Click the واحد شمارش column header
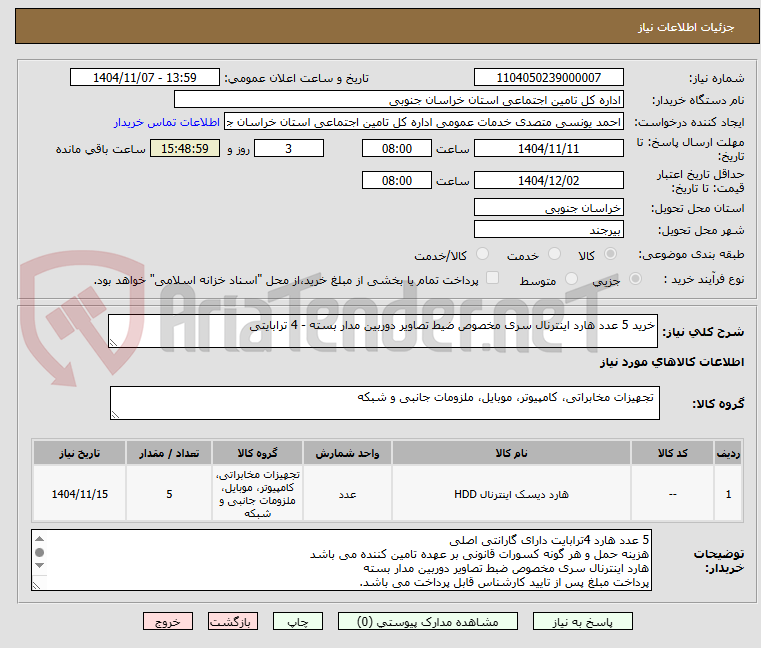The image size is (761, 648). (x=347, y=453)
